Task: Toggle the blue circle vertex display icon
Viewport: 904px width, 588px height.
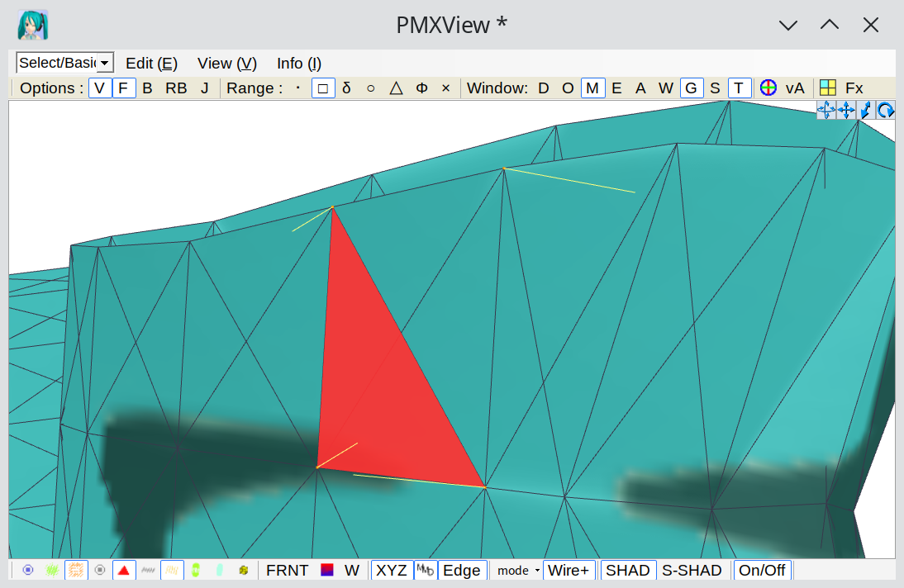Action: [x=27, y=570]
